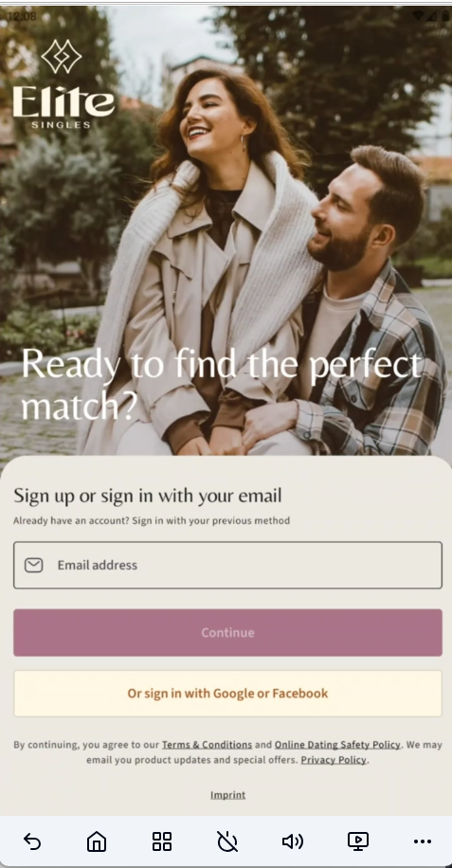Choose Or sign in with Google or Facebook

(228, 694)
